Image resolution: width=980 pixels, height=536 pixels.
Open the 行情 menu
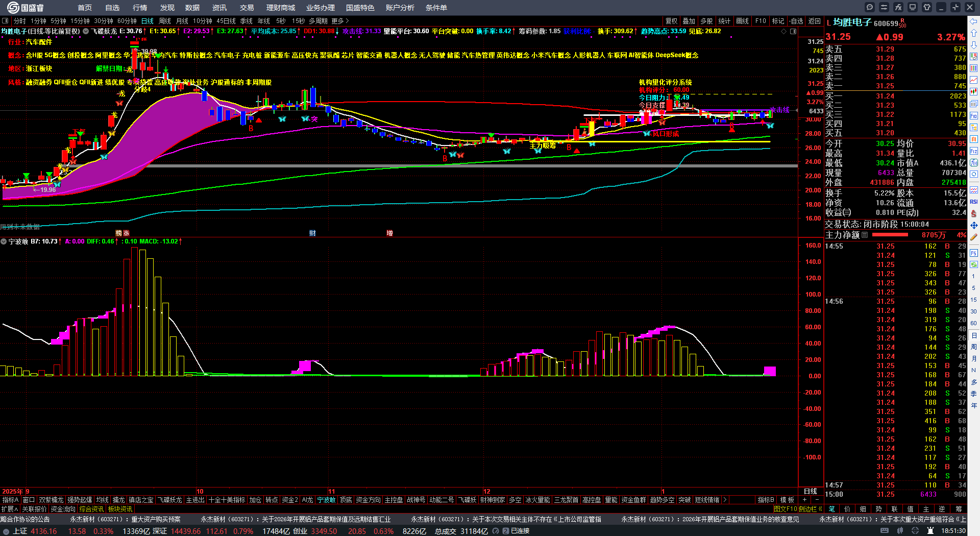coord(140,8)
